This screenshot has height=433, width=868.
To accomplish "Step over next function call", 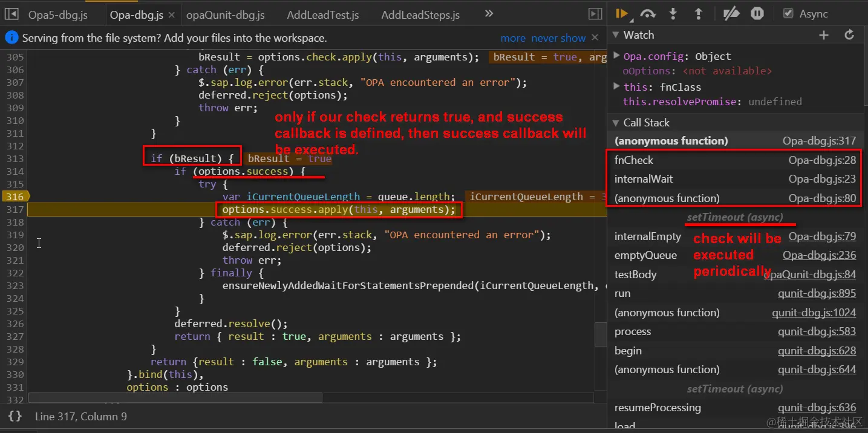I will (x=648, y=13).
